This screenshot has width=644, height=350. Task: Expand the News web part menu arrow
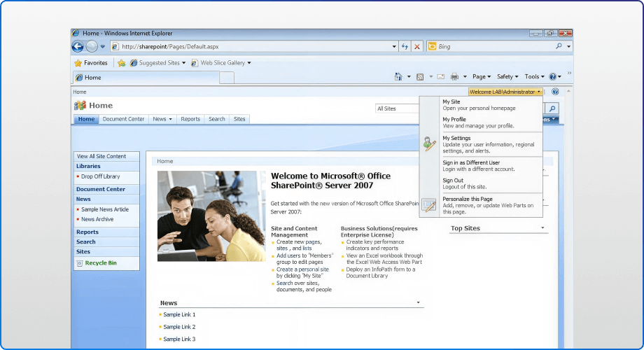(x=418, y=302)
